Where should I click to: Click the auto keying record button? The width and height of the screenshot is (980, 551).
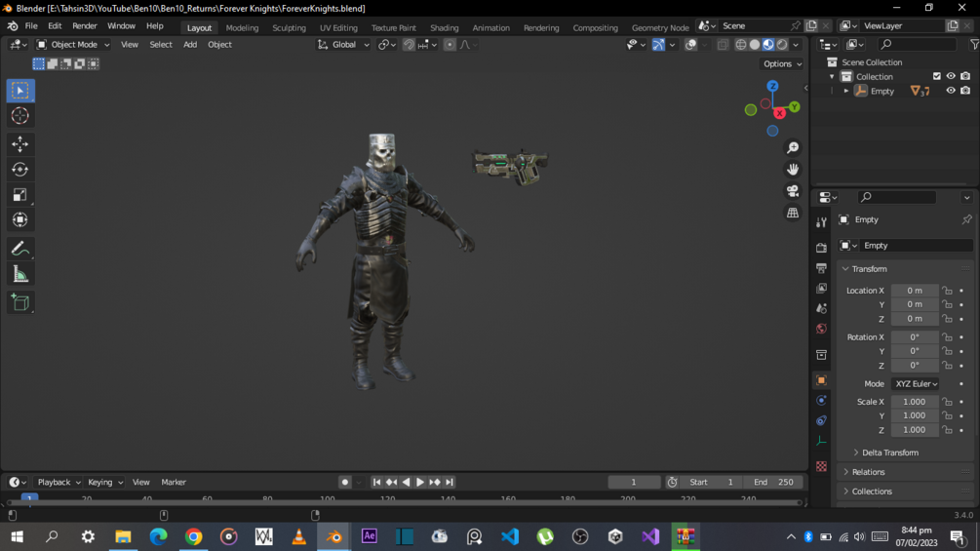(x=344, y=483)
